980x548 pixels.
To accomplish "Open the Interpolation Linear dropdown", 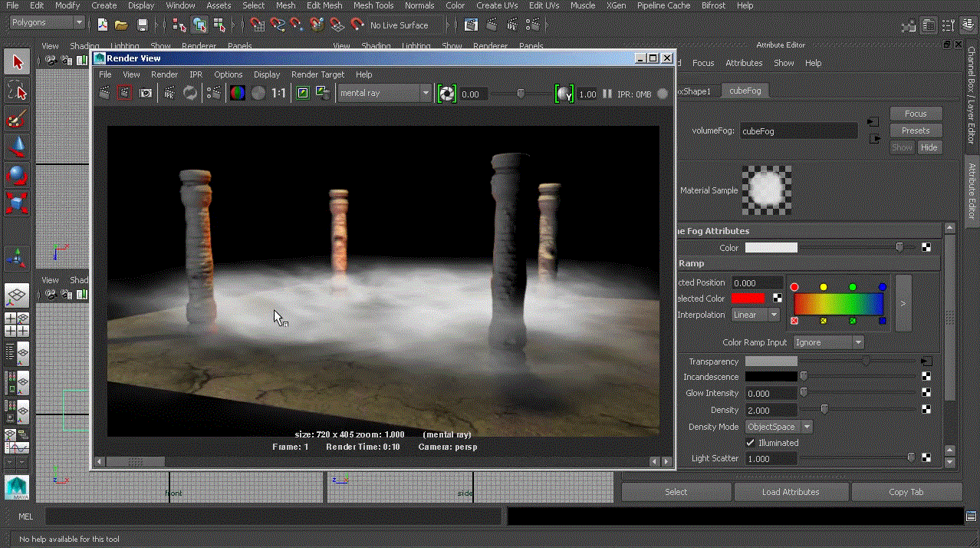I will [756, 315].
